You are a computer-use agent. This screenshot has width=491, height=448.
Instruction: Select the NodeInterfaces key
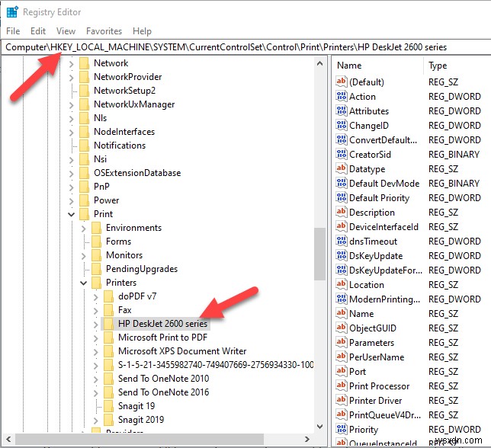click(124, 131)
